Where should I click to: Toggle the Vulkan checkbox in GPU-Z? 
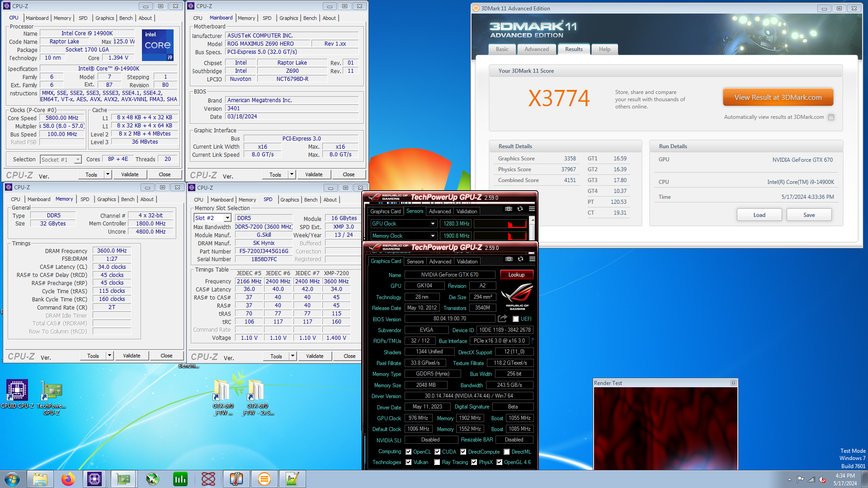point(409,462)
